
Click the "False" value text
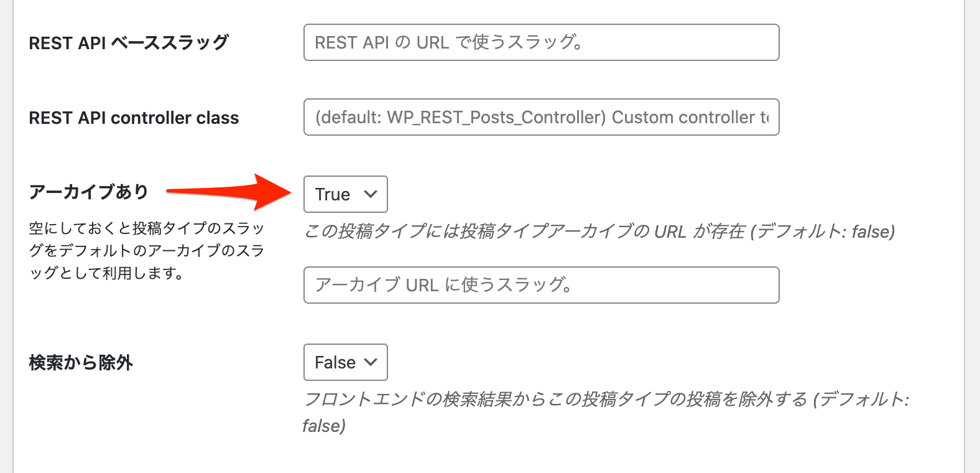(x=335, y=362)
